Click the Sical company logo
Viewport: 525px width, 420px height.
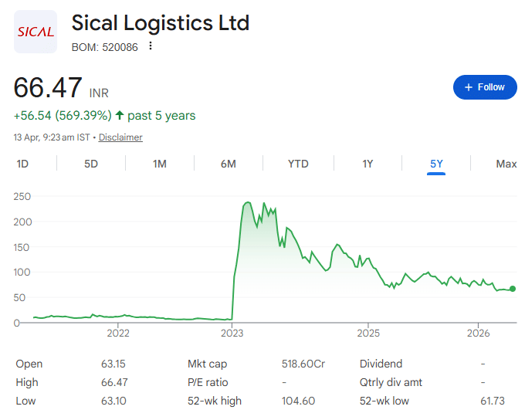36,32
